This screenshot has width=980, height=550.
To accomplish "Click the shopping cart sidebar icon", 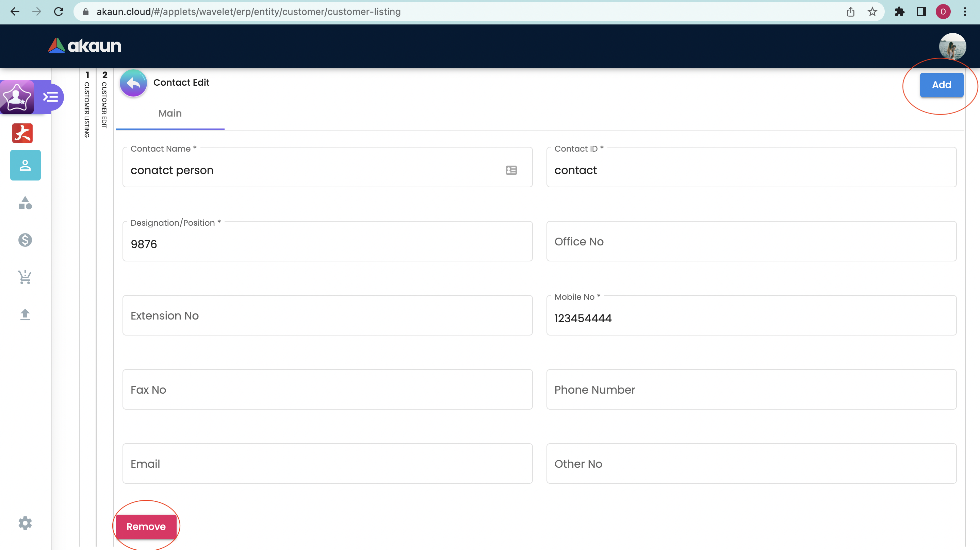I will (x=25, y=277).
